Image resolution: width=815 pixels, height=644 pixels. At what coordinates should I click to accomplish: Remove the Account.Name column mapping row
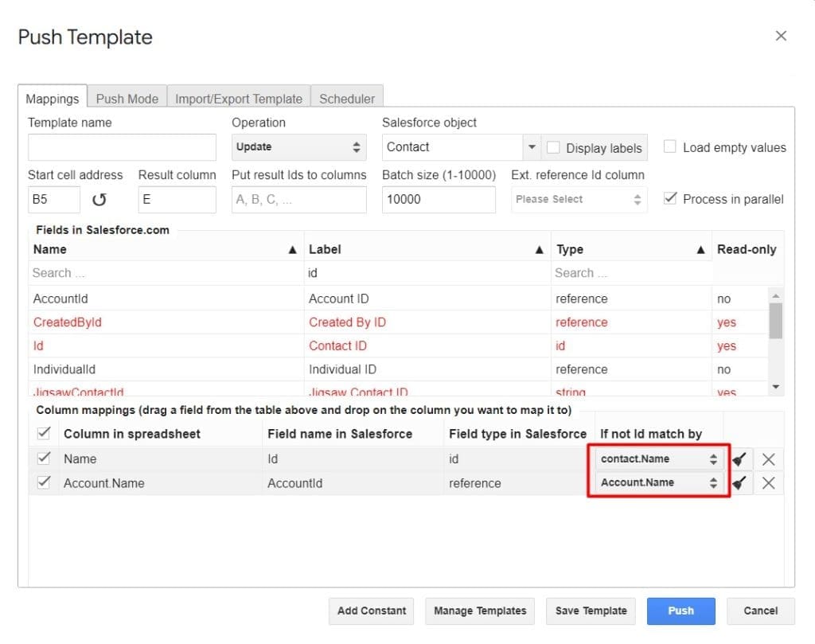(x=766, y=482)
